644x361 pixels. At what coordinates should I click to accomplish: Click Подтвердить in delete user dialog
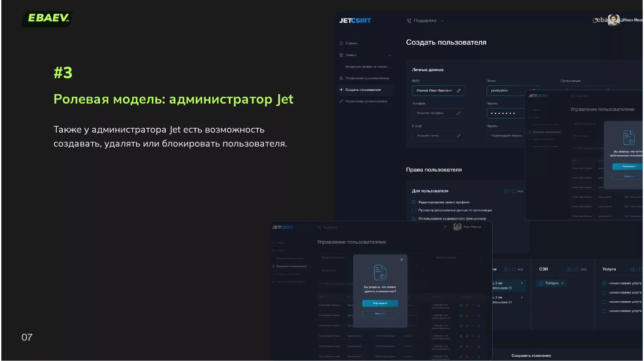tap(380, 303)
